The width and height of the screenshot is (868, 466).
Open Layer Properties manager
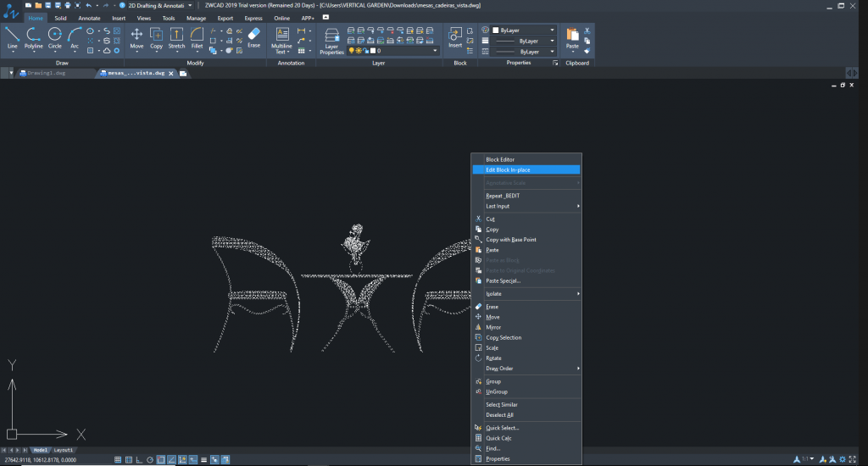(x=331, y=41)
